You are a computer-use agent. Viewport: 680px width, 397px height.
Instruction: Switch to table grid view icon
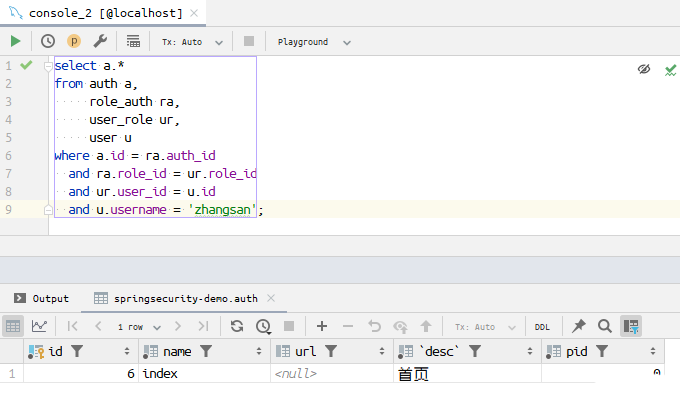(13, 326)
